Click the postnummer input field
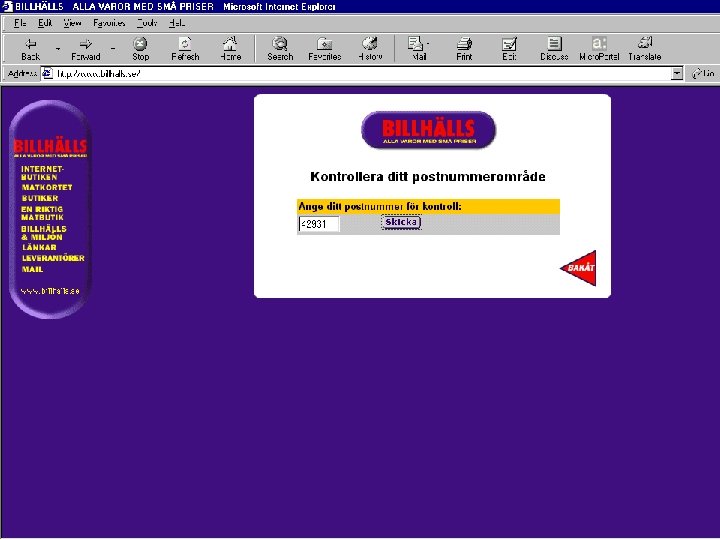The height and width of the screenshot is (540, 720). click(x=319, y=224)
